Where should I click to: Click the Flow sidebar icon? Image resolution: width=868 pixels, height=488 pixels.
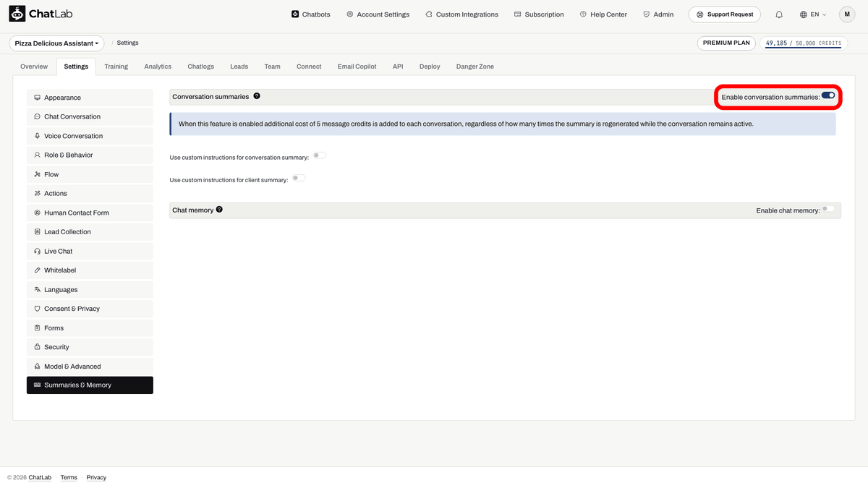pos(37,174)
